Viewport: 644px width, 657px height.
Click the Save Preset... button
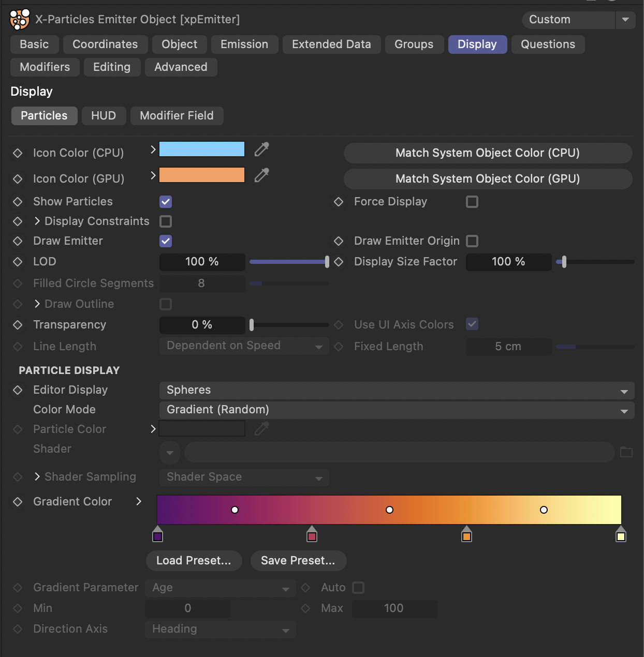[298, 561]
